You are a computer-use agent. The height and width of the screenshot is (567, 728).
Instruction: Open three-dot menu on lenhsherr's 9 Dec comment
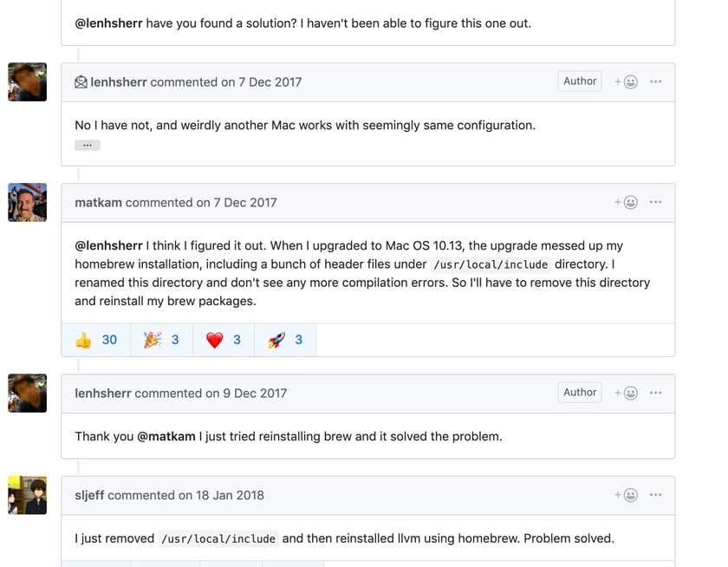click(655, 393)
